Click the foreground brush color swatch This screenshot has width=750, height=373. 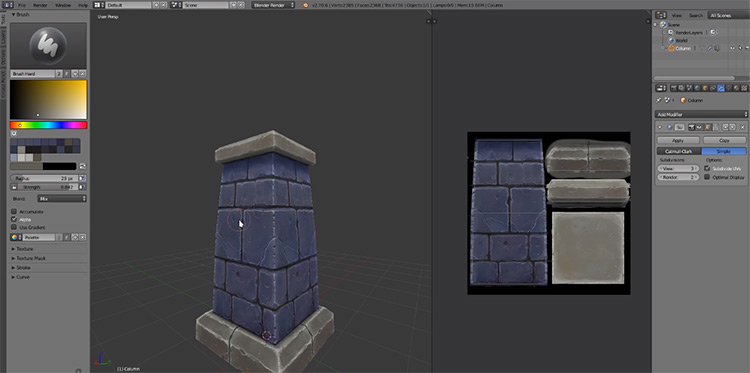click(x=26, y=166)
